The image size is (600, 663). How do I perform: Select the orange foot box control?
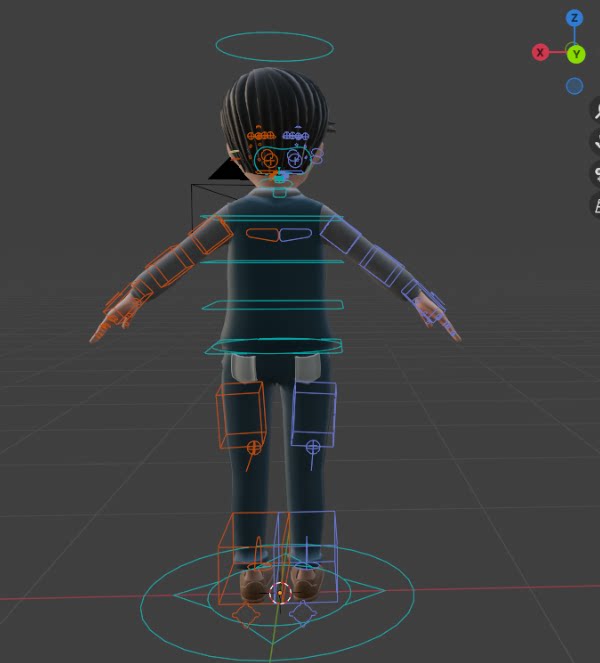click(x=252, y=558)
